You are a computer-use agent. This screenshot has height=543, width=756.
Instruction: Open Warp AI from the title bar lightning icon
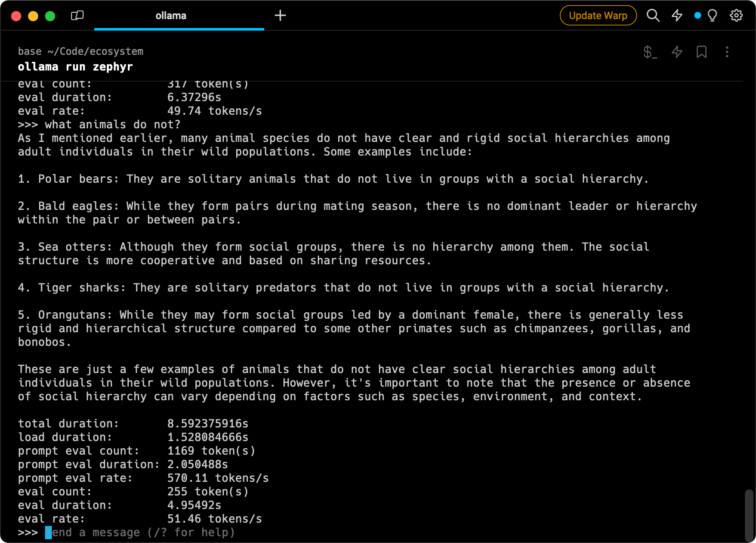pyautogui.click(x=677, y=16)
